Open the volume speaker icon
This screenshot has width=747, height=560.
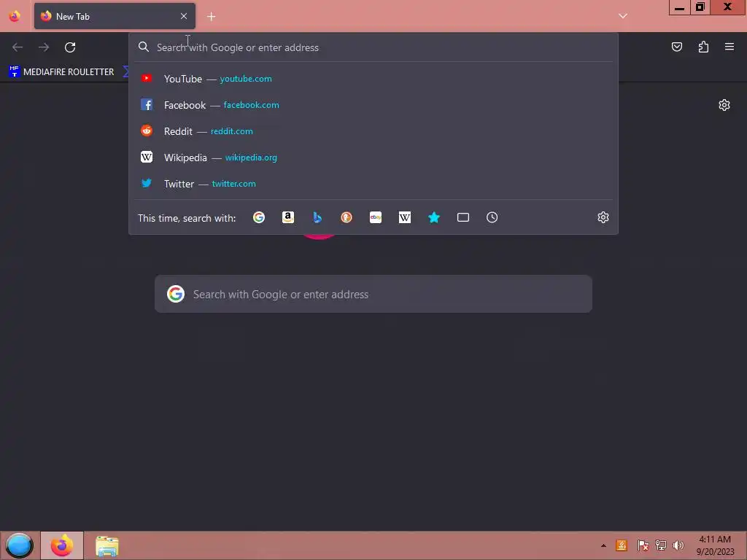(x=678, y=545)
